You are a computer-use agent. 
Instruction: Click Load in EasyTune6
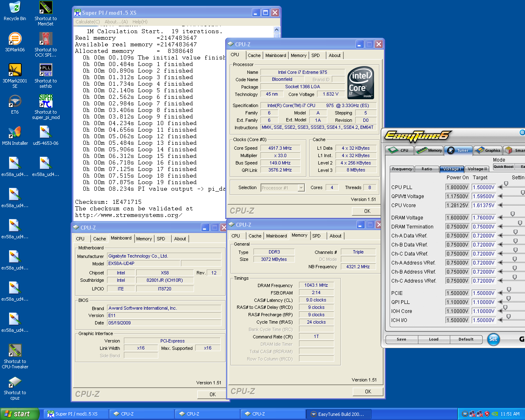(434, 339)
